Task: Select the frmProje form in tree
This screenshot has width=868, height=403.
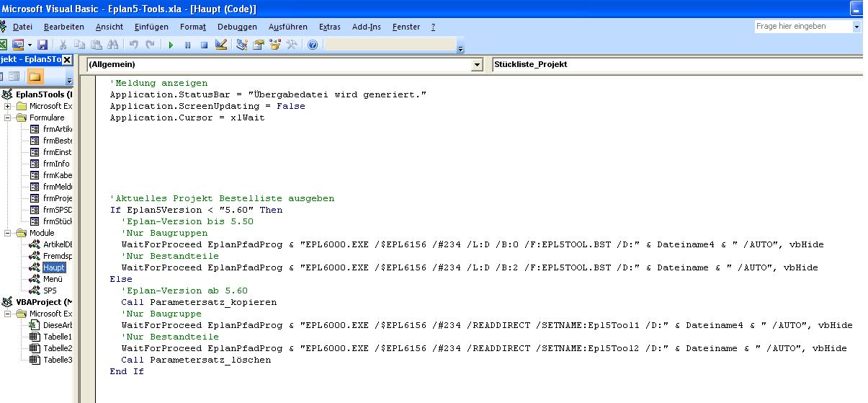Action: 57,198
